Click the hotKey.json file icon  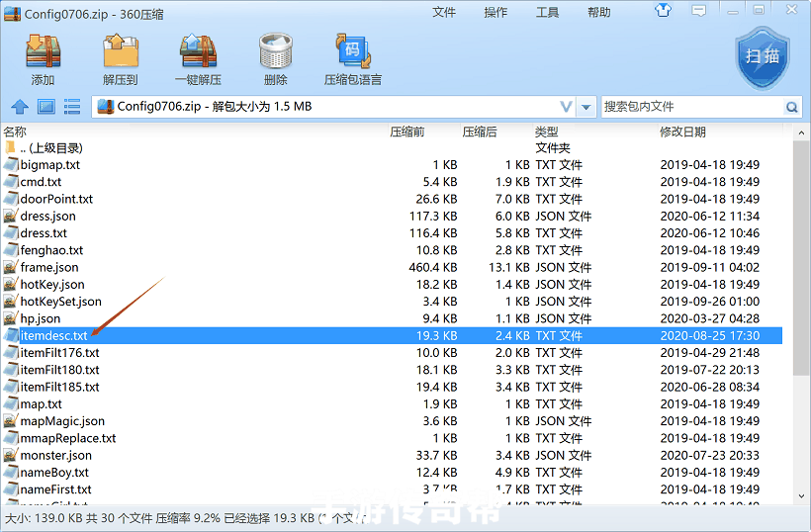point(10,285)
